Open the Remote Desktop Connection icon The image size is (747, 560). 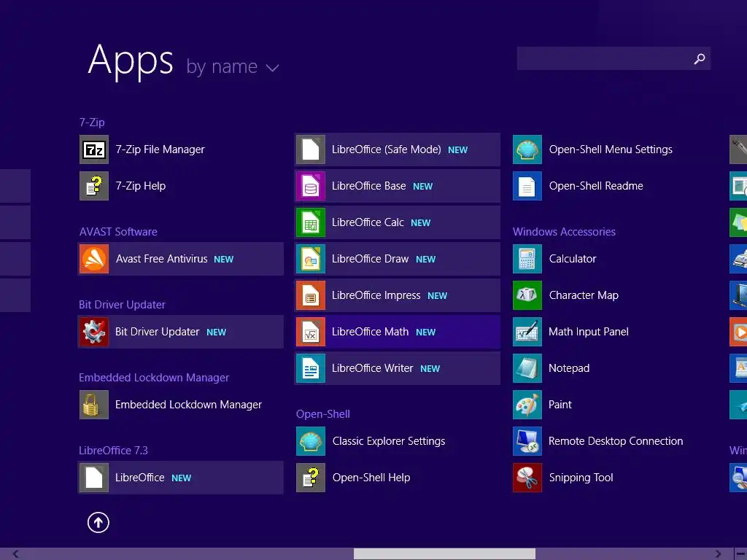click(527, 441)
